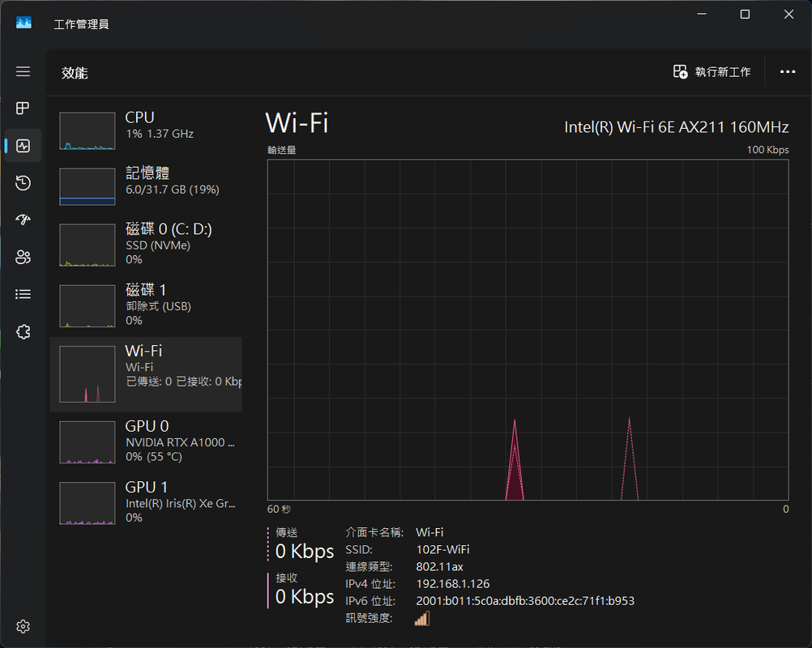Select 磁碟 1 USB entry

[x=146, y=306]
